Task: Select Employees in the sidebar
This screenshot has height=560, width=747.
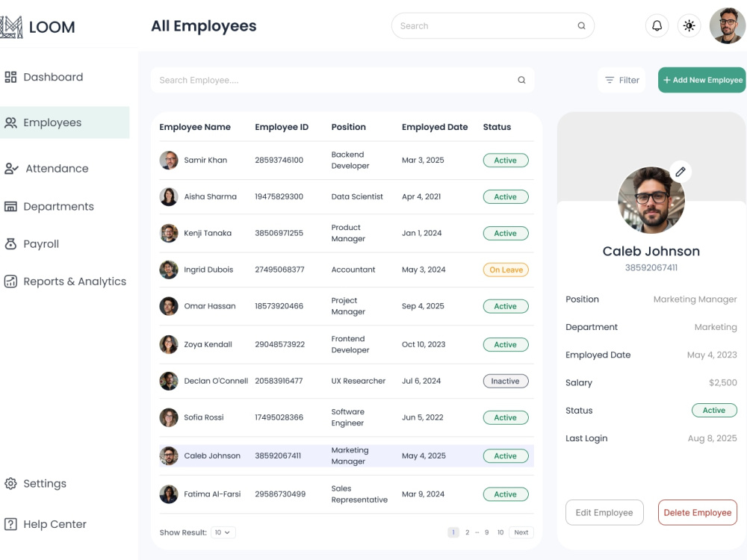Action: pyautogui.click(x=65, y=123)
